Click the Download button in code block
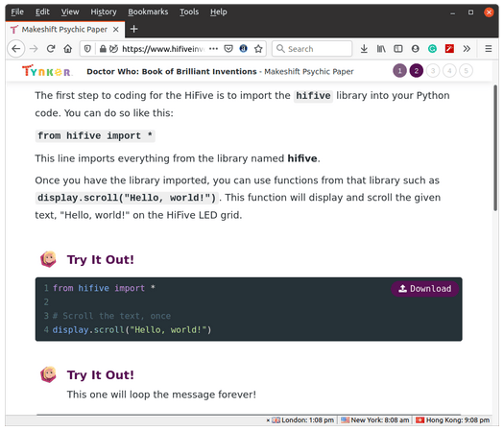Image resolution: width=504 pixels, height=431 pixels. coord(424,289)
